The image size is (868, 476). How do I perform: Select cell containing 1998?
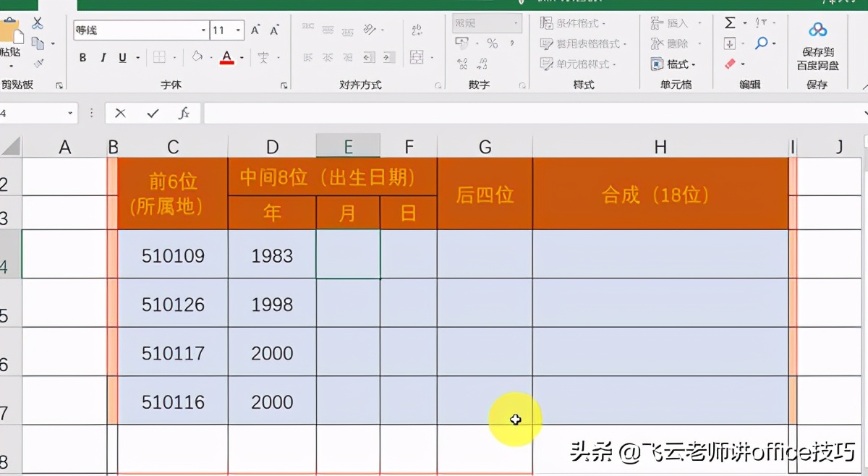[272, 304]
